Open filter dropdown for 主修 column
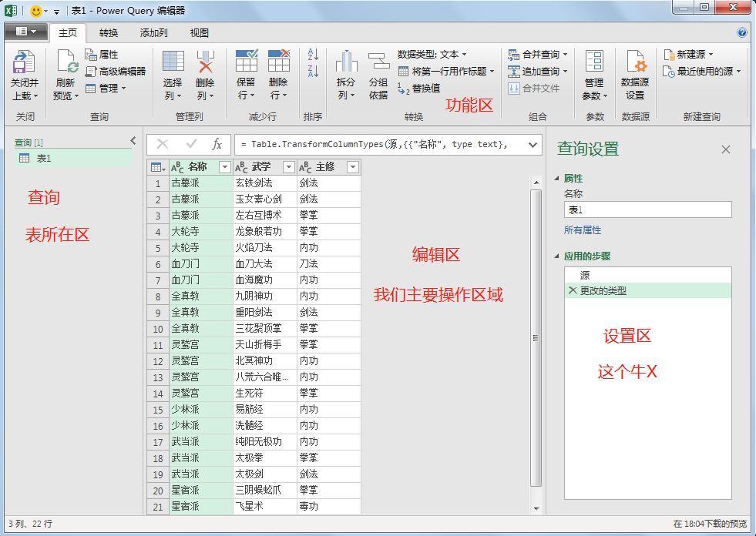The height and width of the screenshot is (536, 756). click(x=353, y=167)
